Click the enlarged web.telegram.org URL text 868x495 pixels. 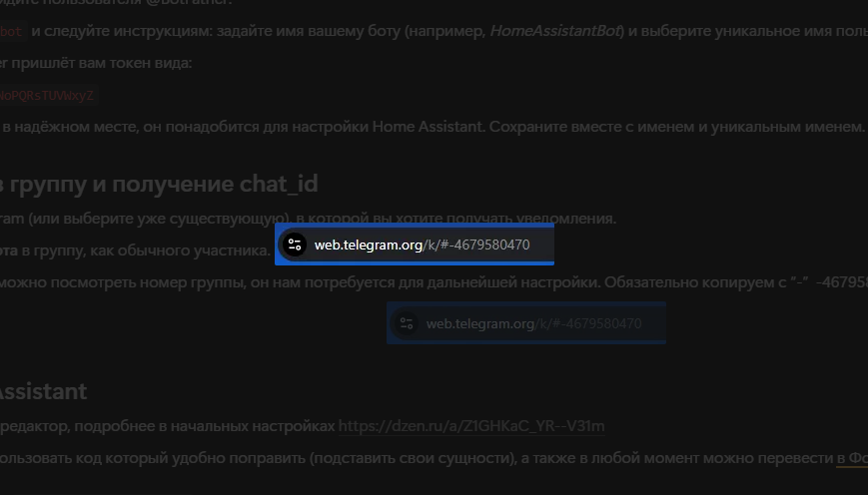click(x=422, y=246)
